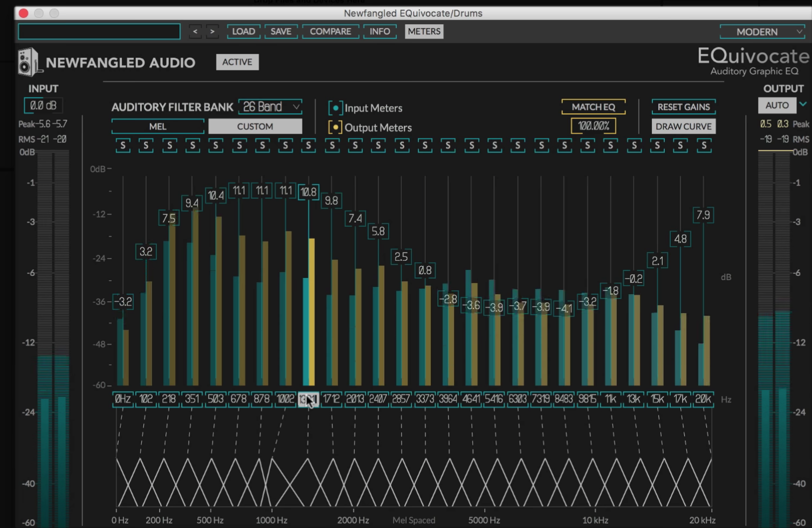812x528 pixels.
Task: Solo the 8483 Hz band
Action: click(564, 145)
